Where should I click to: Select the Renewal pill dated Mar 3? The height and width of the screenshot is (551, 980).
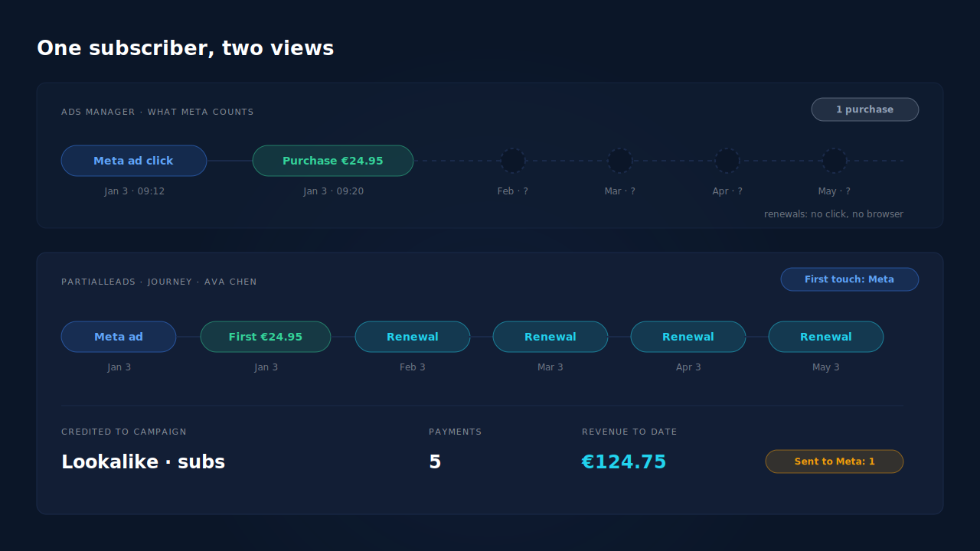coord(550,337)
